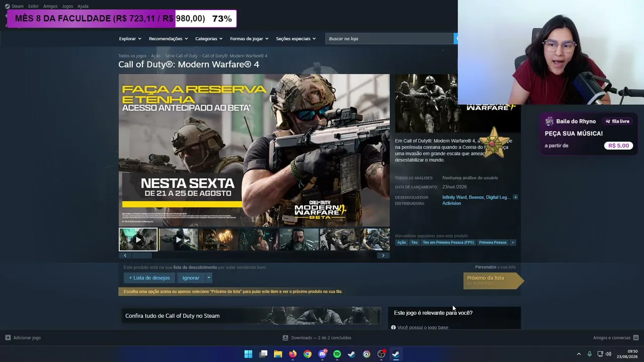The width and height of the screenshot is (644, 362).
Task: Open the Beenox developer link
Action: pos(476,197)
